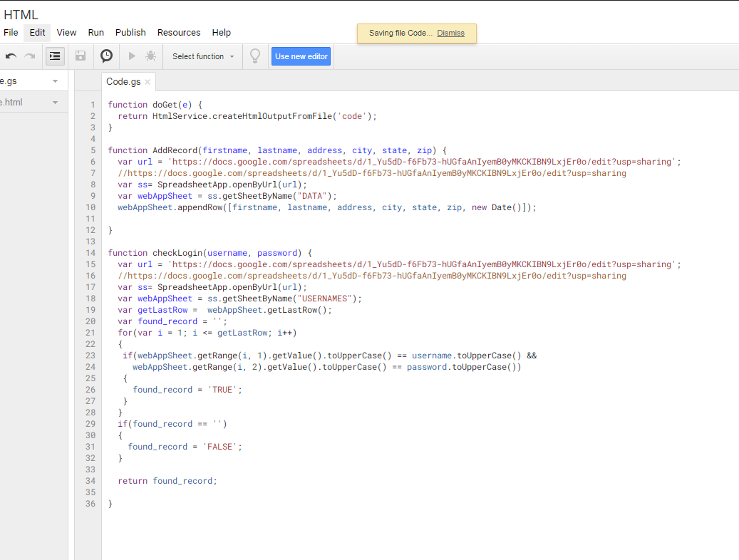Close the Code.gs tab
The image size is (739, 560).
pyautogui.click(x=148, y=82)
